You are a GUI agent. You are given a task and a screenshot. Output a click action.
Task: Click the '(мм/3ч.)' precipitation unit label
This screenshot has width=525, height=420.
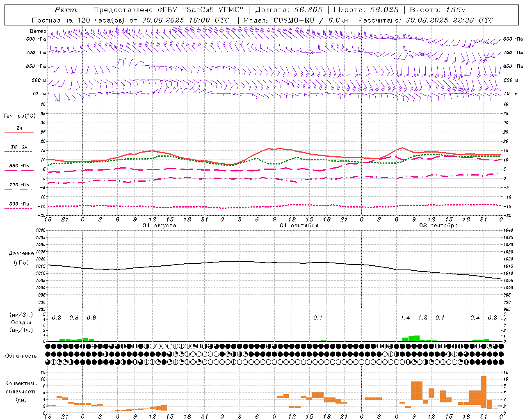[x=21, y=315]
